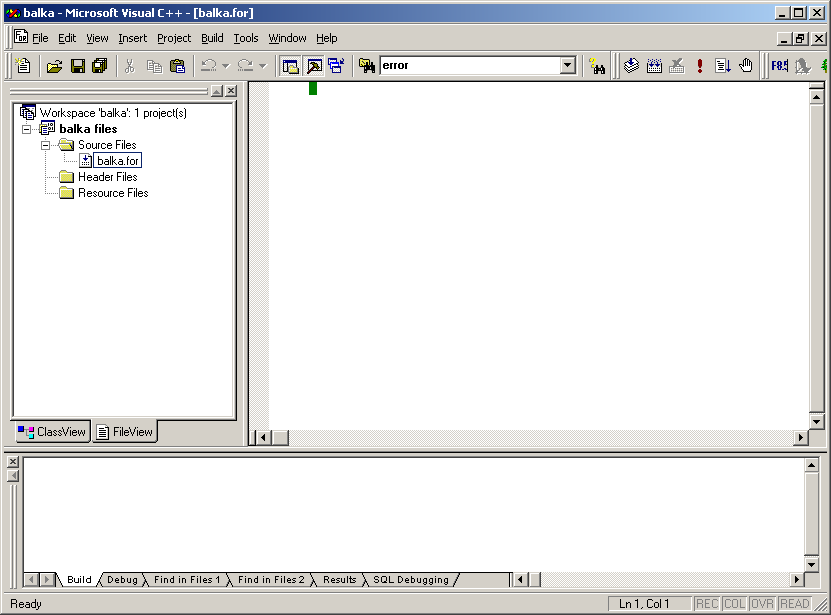The width and height of the screenshot is (831, 615).
Task: Click the editor horizontal scrollbar right arrow
Action: tap(800, 438)
